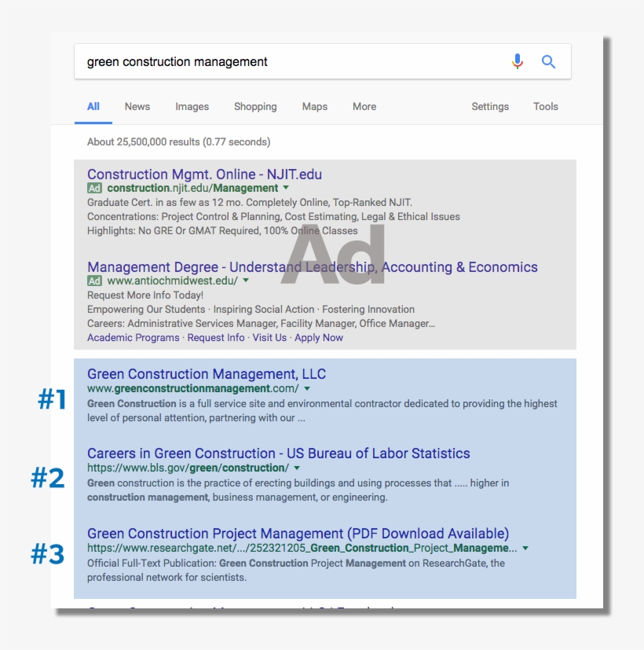Click inside the search query input box

coord(275,61)
